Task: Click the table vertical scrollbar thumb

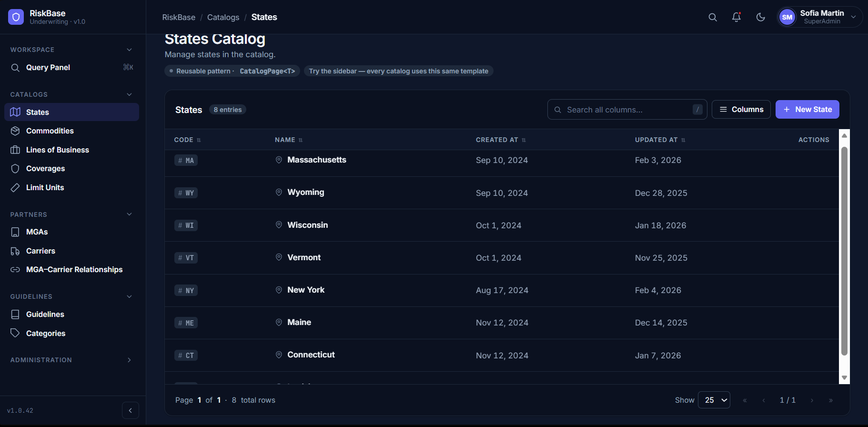Action: point(844,251)
